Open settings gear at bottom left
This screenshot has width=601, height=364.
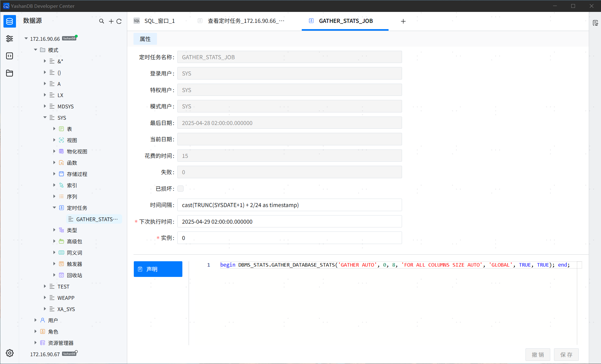[x=10, y=353]
